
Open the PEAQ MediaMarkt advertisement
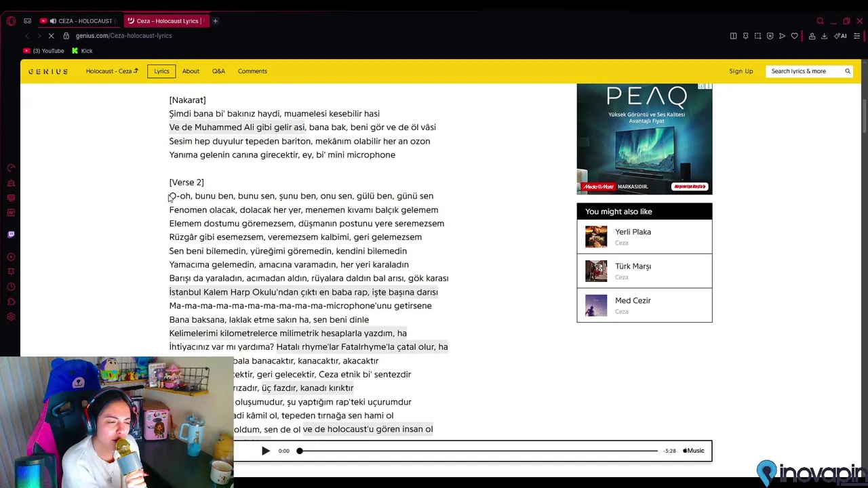(x=644, y=139)
